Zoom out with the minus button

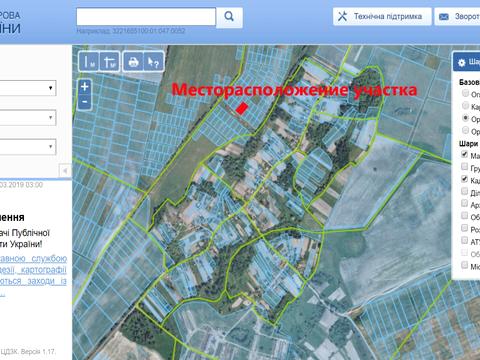coord(85,102)
